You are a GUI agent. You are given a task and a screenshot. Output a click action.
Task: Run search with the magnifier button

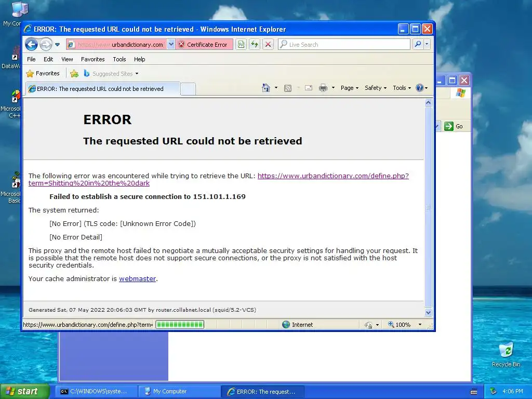418,45
